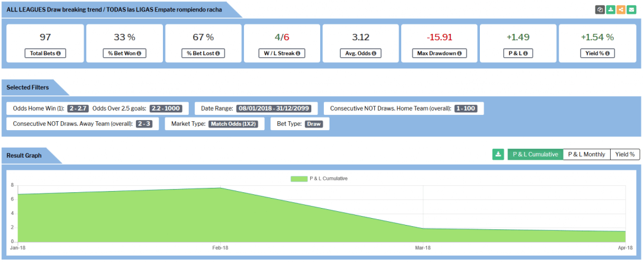Click the +1.49 profit value
The width and height of the screenshot is (644, 262).
pos(518,37)
